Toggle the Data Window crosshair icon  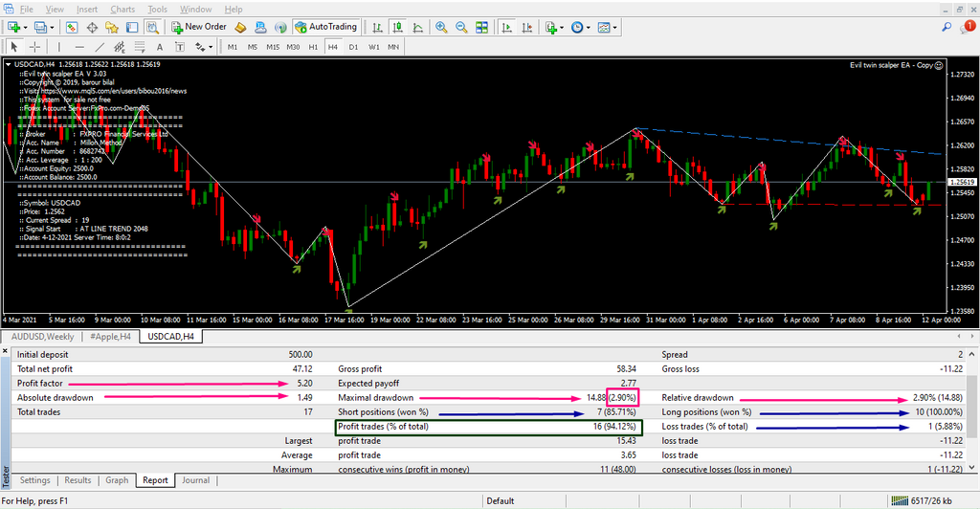pos(92,27)
